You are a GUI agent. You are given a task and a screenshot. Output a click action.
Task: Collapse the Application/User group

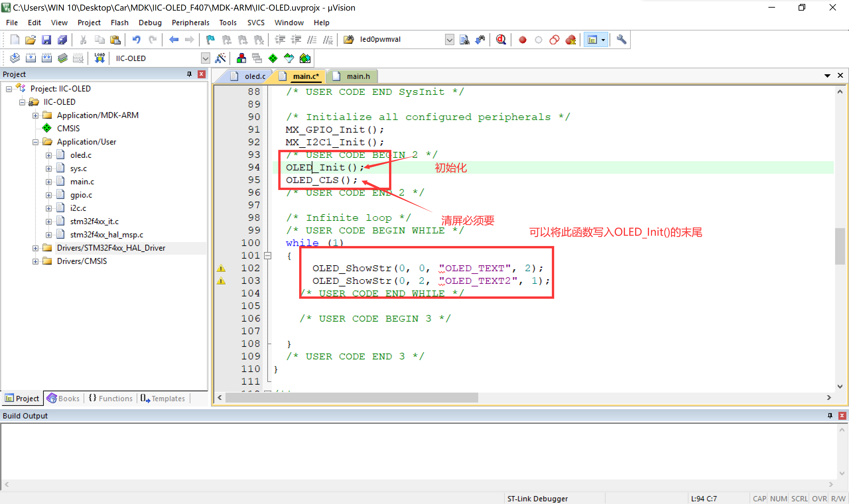point(36,142)
